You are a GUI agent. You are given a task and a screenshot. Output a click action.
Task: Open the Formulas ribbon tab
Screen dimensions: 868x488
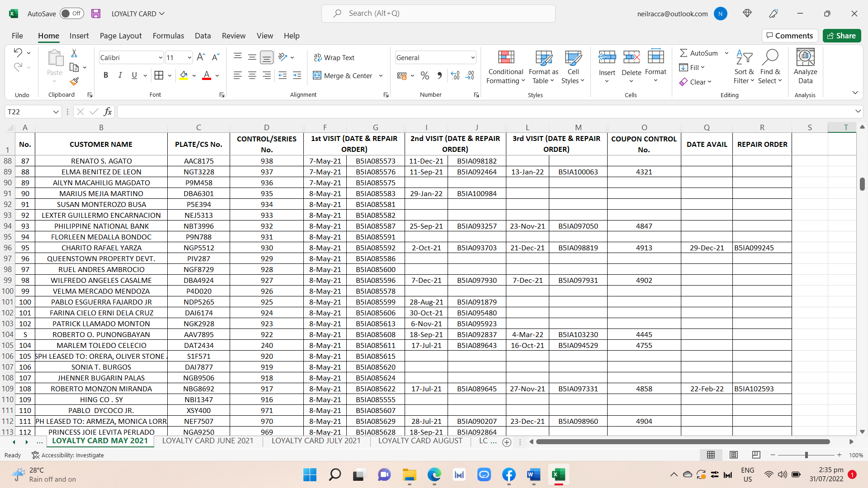click(168, 36)
